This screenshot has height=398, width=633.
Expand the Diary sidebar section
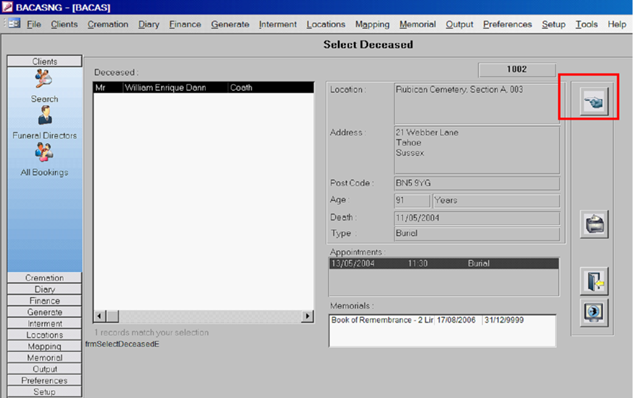(x=44, y=289)
